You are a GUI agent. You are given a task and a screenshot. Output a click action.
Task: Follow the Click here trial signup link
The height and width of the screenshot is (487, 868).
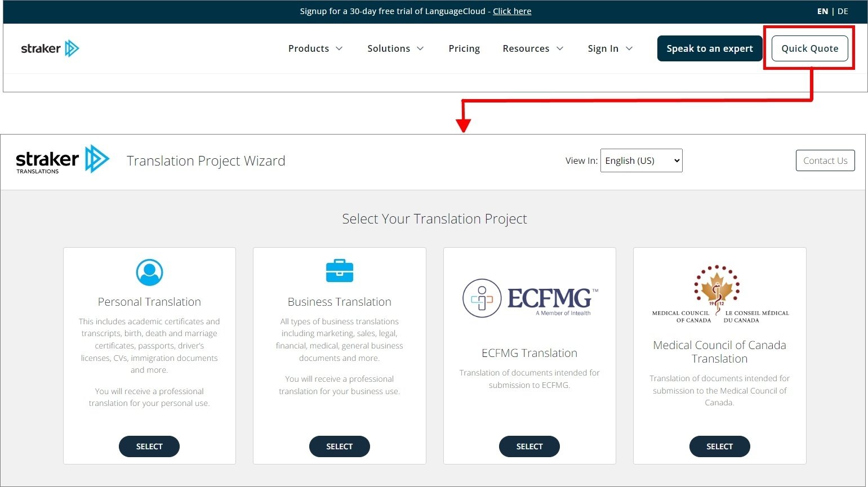[x=511, y=11]
